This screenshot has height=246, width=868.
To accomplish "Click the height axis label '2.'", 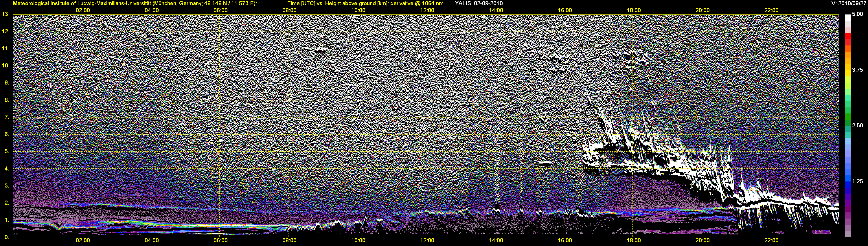I will (7, 203).
